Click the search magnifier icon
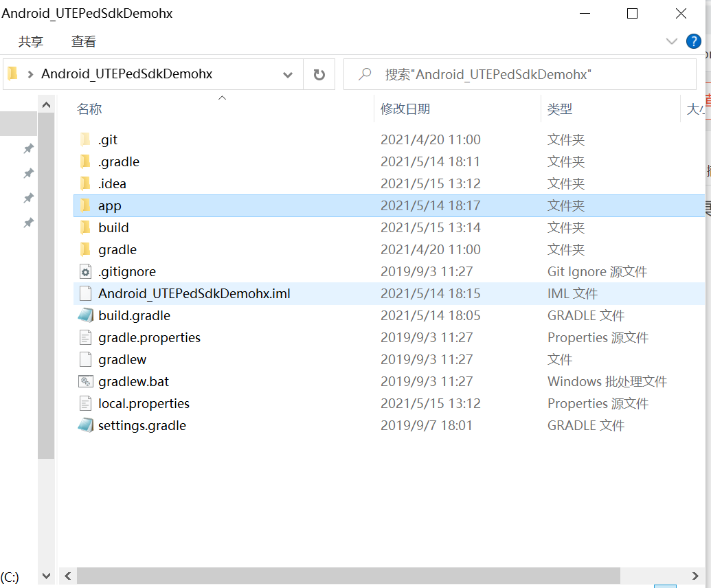Image resolution: width=711 pixels, height=588 pixels. coord(365,74)
